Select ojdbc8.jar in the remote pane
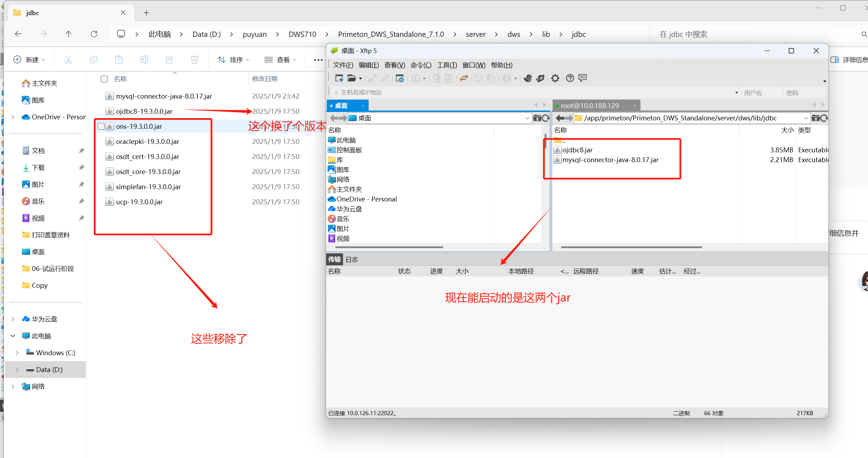 click(577, 150)
